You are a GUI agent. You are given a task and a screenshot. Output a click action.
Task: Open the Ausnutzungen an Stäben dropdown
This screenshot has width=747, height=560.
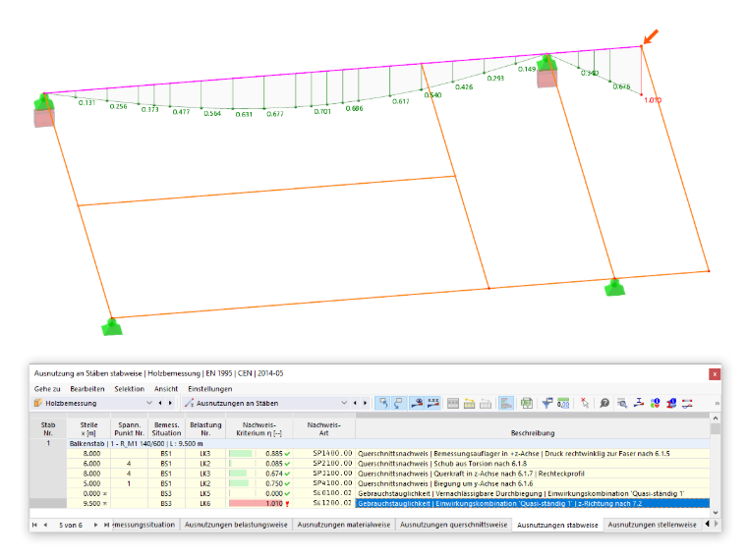coord(266,404)
